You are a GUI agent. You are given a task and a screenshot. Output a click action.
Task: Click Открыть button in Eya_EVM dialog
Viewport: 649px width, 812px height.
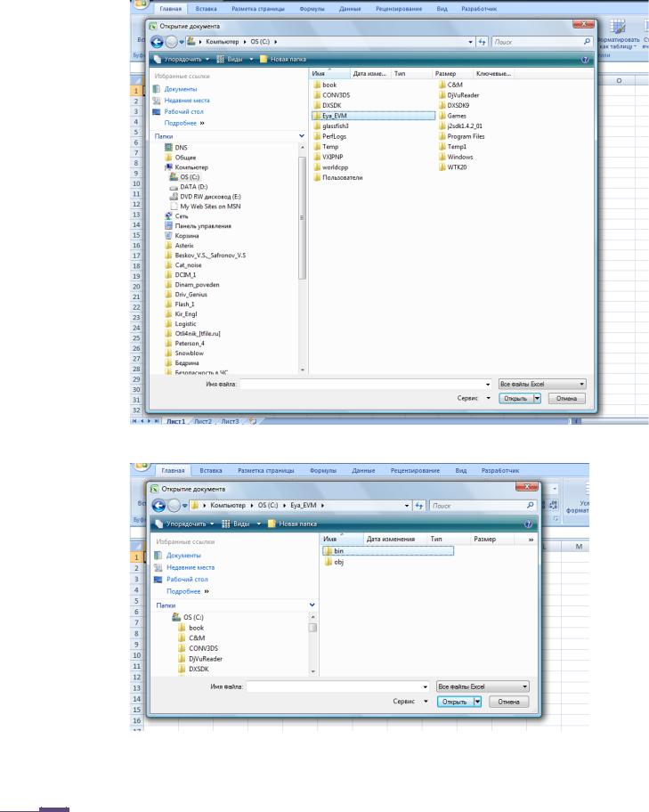coord(454,702)
